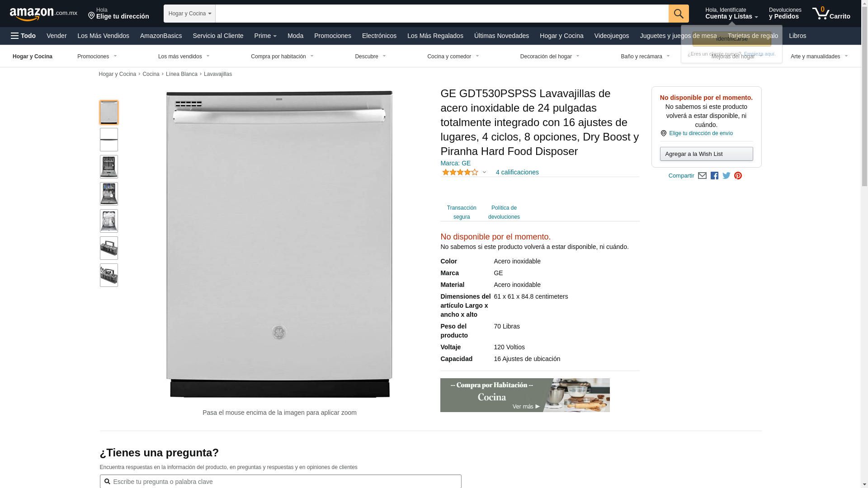Share product on Twitter icon
This screenshot has height=488, width=868.
(726, 176)
